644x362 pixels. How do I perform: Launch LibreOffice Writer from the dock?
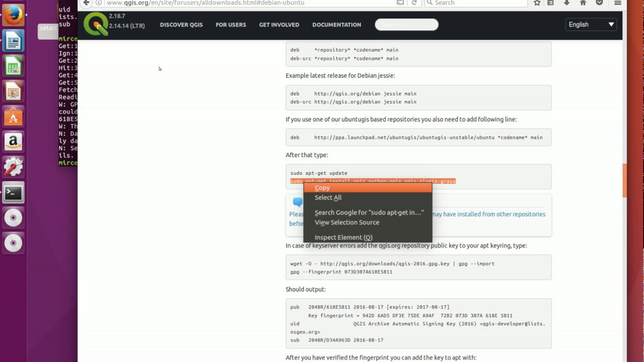click(14, 41)
